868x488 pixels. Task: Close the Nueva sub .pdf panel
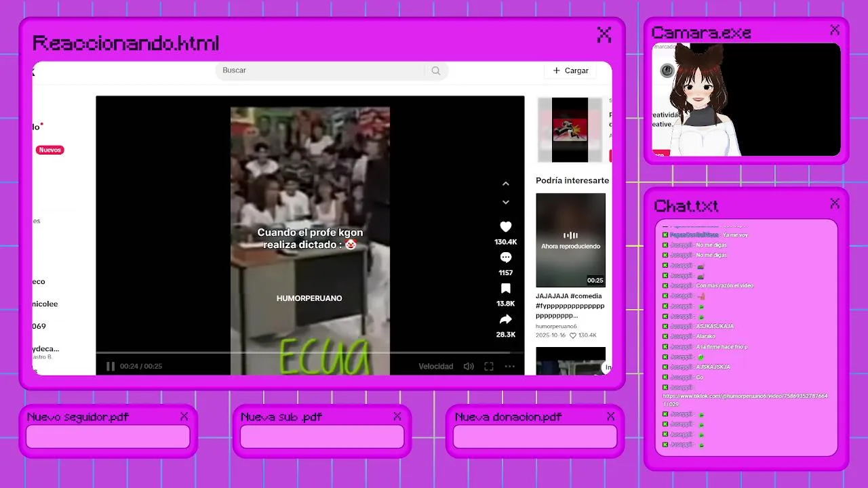click(397, 416)
